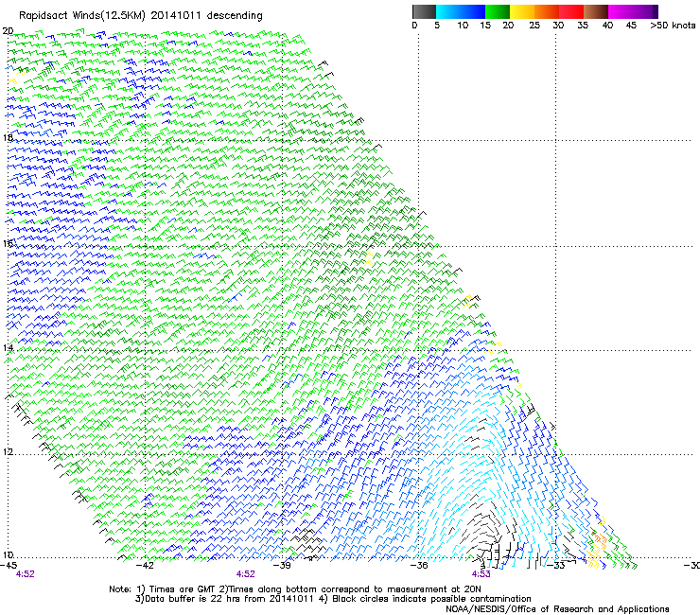The image size is (700, 615).
Task: Click the orange wind barbs near the swath's southeast tip
Action: (599, 538)
